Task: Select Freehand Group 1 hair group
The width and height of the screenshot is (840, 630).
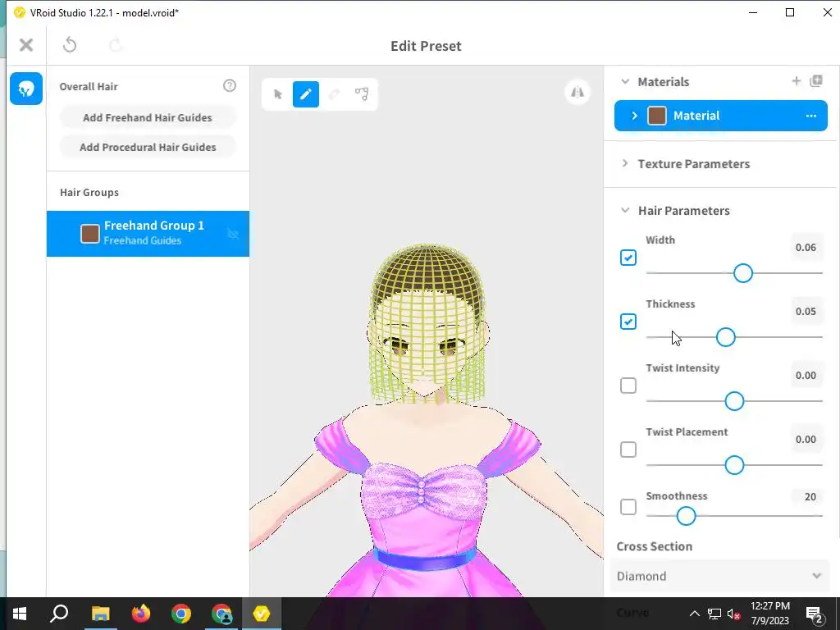Action: (148, 234)
